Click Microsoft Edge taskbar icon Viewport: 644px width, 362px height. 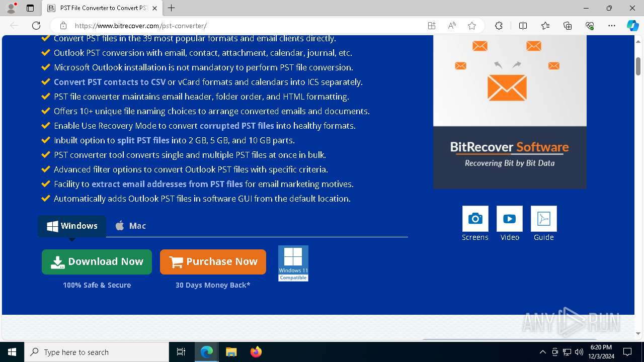207,352
